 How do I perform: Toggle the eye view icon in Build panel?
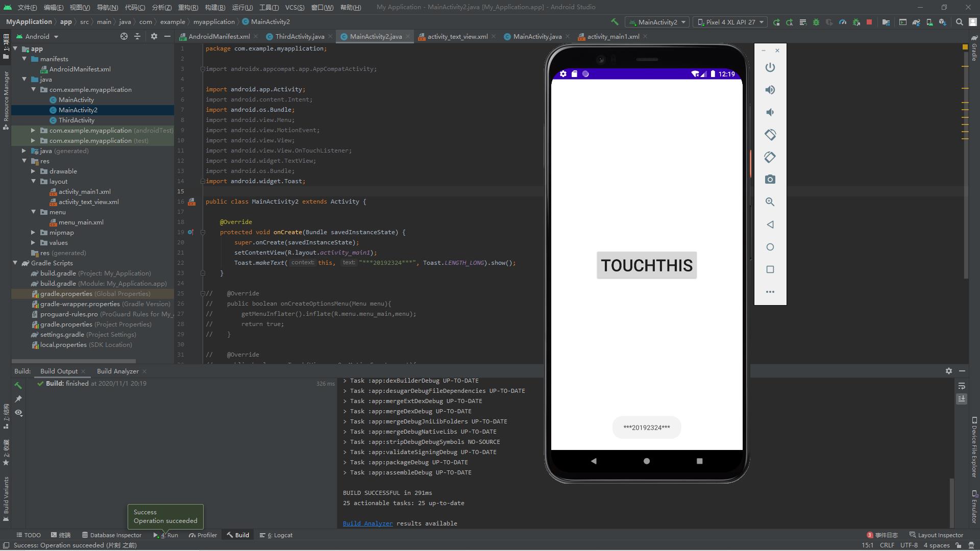click(x=18, y=413)
